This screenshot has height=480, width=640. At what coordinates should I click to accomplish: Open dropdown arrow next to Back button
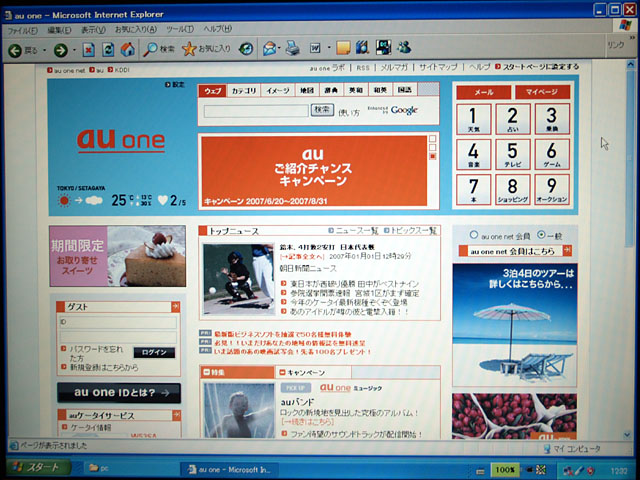(x=44, y=51)
